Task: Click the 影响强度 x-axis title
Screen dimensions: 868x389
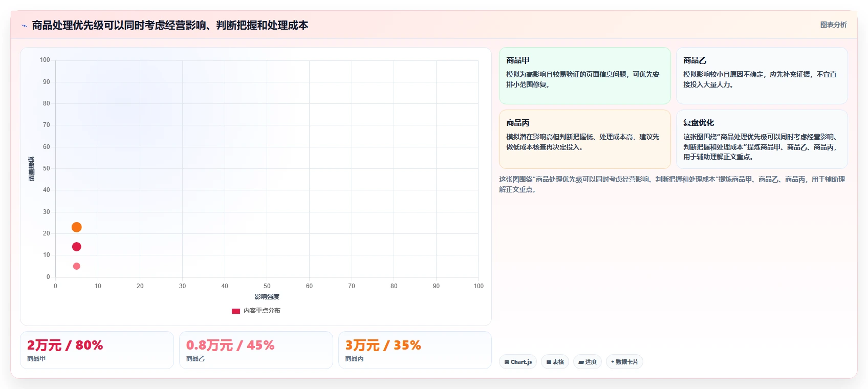Action: click(267, 297)
